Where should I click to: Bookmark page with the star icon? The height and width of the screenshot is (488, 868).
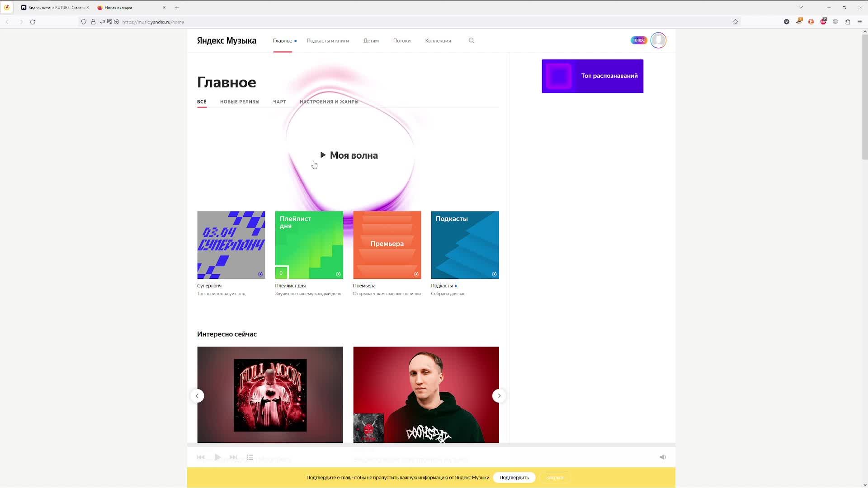pyautogui.click(x=736, y=22)
